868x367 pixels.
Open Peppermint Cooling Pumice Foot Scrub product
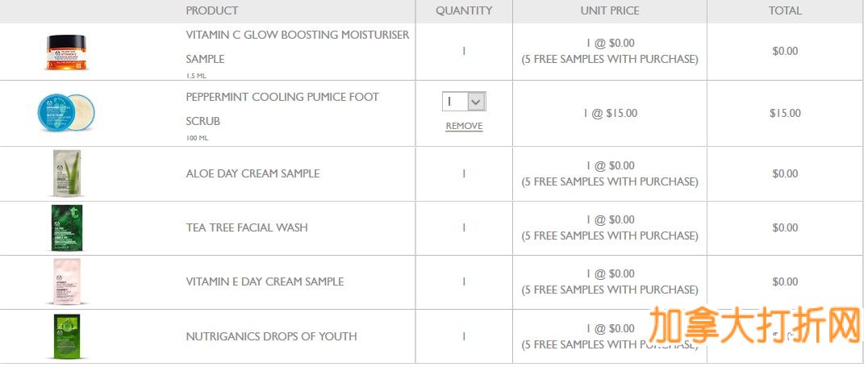click(x=282, y=98)
